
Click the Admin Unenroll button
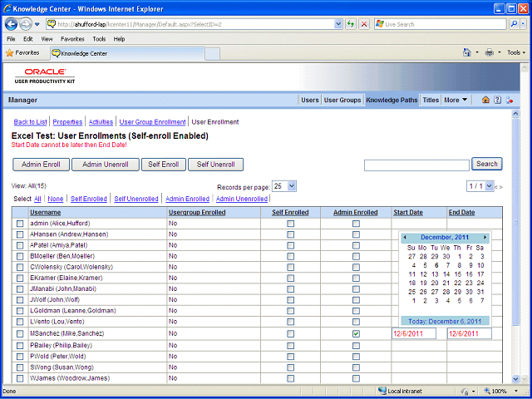(106, 165)
